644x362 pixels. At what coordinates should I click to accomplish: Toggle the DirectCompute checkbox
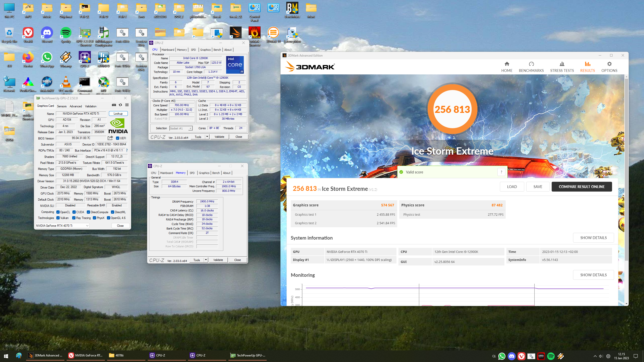click(88, 212)
